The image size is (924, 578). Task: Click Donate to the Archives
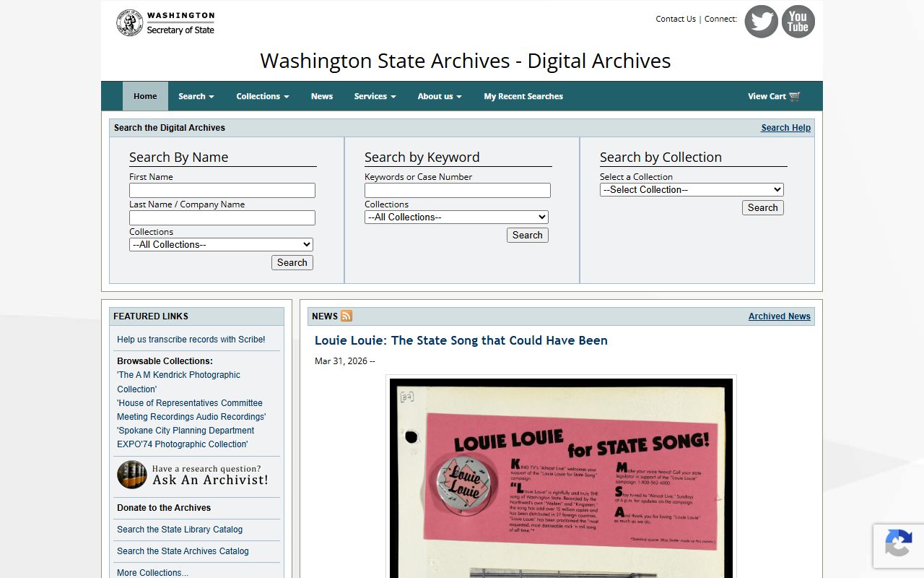coord(164,508)
